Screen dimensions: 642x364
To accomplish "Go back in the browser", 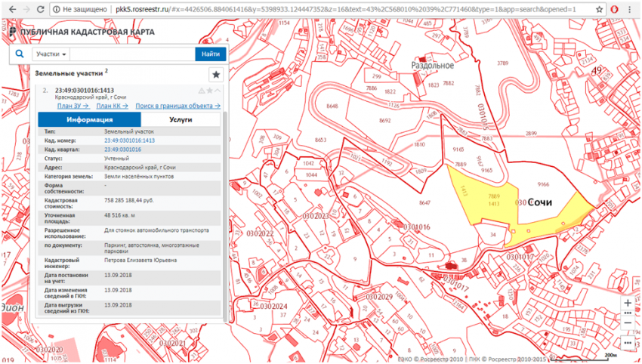I will (x=13, y=9).
